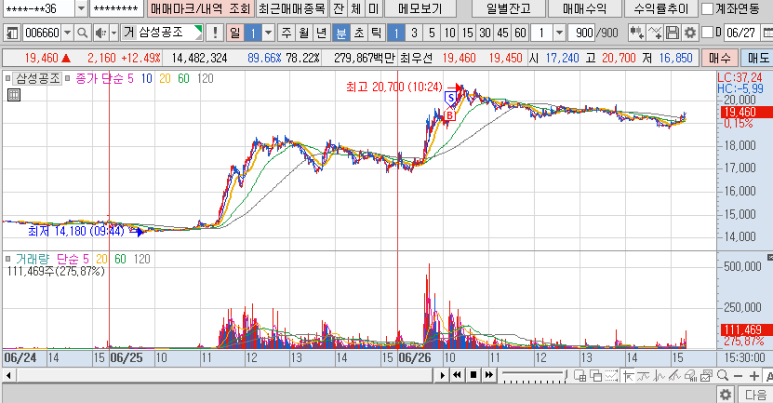
Task: Click the 삼성공조 stock name field corner
Action: [199, 33]
